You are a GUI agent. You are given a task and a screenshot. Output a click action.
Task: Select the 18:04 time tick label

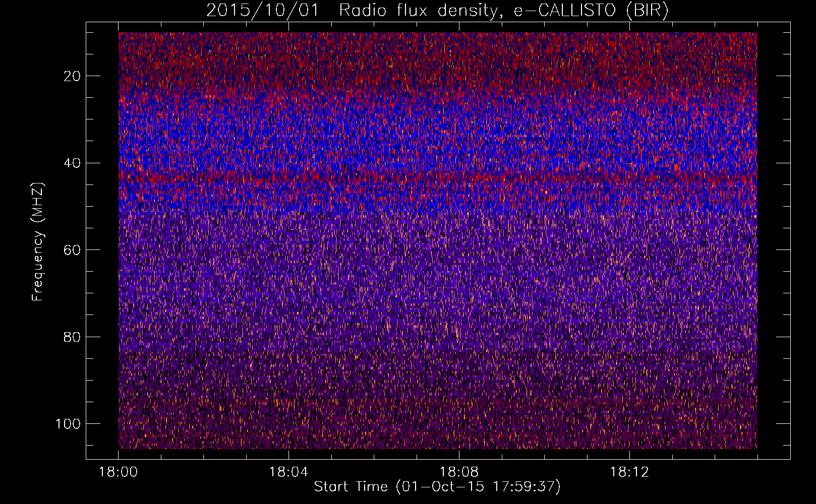pyautogui.click(x=289, y=472)
